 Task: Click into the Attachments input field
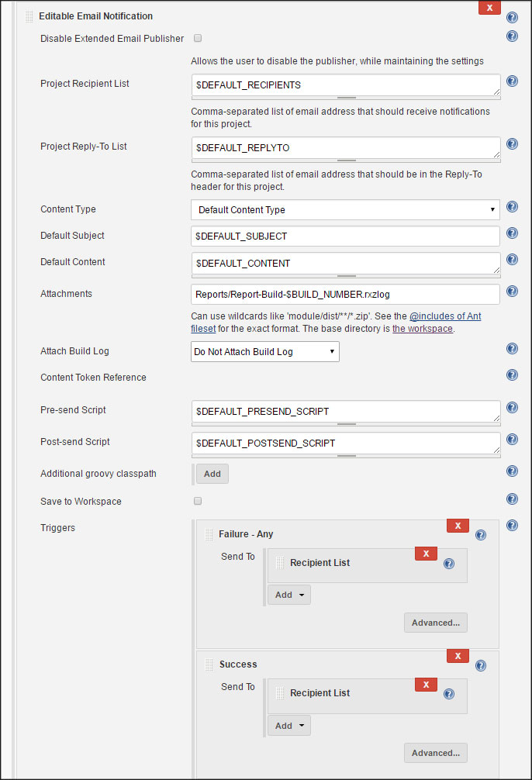pyautogui.click(x=345, y=294)
